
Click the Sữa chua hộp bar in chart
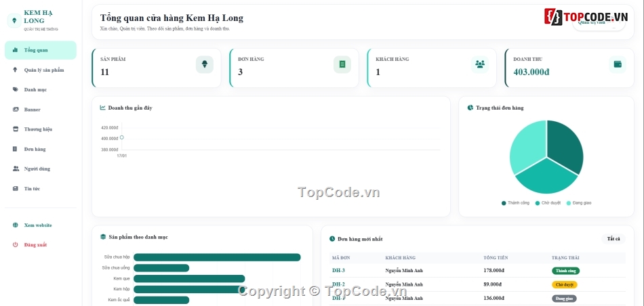[x=217, y=257]
